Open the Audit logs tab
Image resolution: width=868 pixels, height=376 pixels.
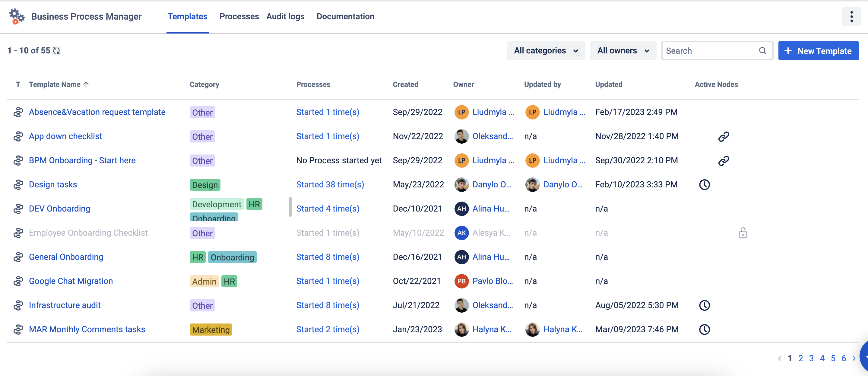click(285, 17)
